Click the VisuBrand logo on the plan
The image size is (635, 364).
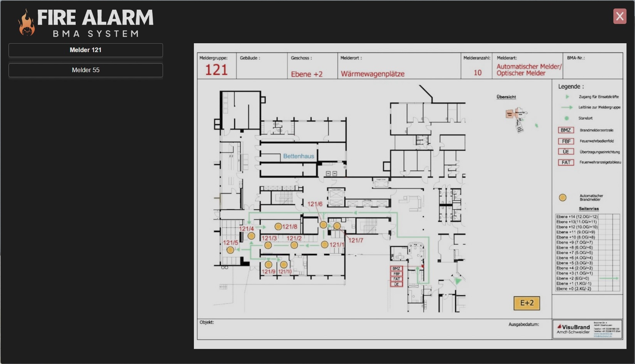click(x=573, y=329)
